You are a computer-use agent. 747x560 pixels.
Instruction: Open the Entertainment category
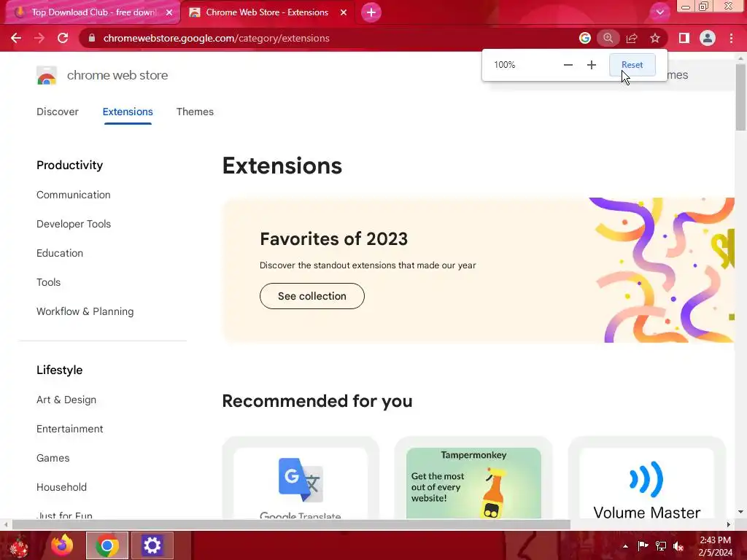coord(69,429)
